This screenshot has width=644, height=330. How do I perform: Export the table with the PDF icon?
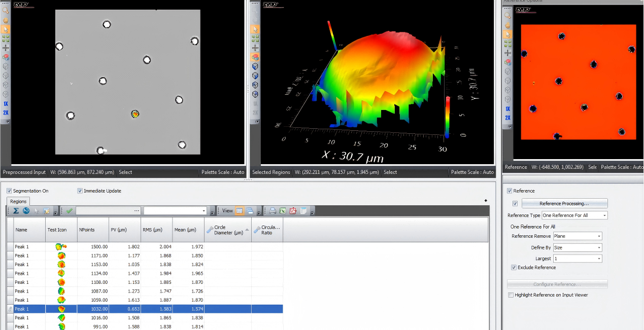[x=293, y=211]
